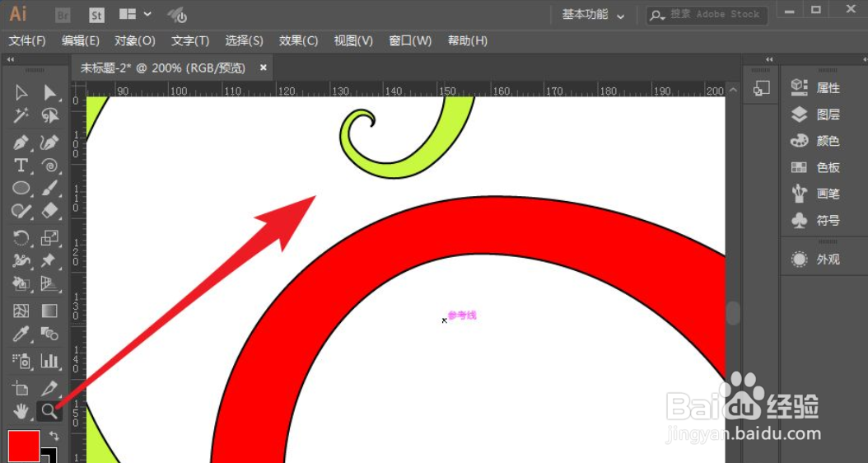The width and height of the screenshot is (868, 463).
Task: Select the Puppet Warp pin tool
Action: tap(49, 260)
